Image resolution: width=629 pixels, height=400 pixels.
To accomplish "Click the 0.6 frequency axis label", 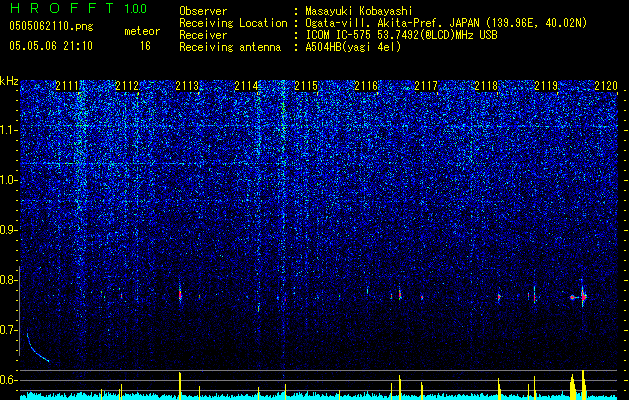I will 9,380.
